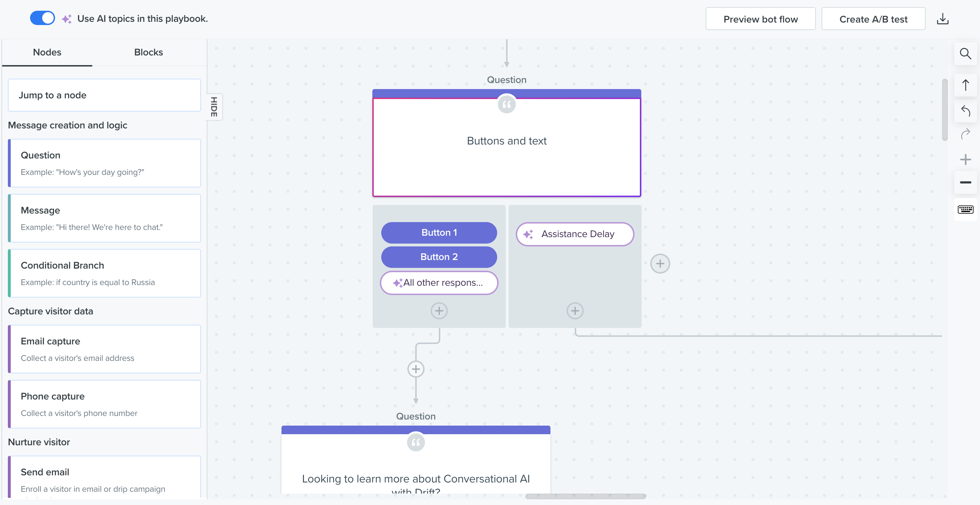
Task: Click AI sparkle icon next to playbook toggle
Action: pos(67,19)
